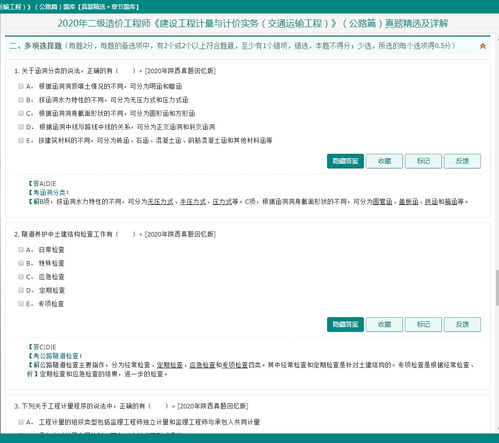
Task: Send feedback on question 2 via 反馈
Action: [462, 324]
